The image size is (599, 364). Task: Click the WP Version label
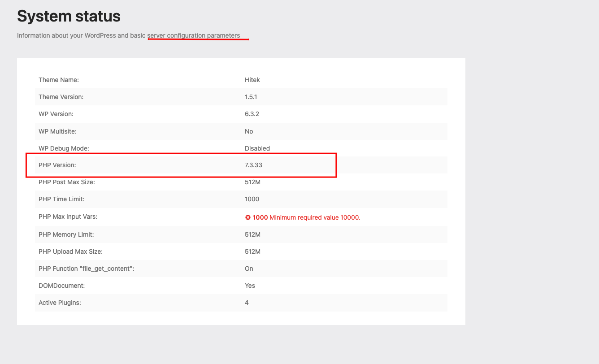[56, 114]
